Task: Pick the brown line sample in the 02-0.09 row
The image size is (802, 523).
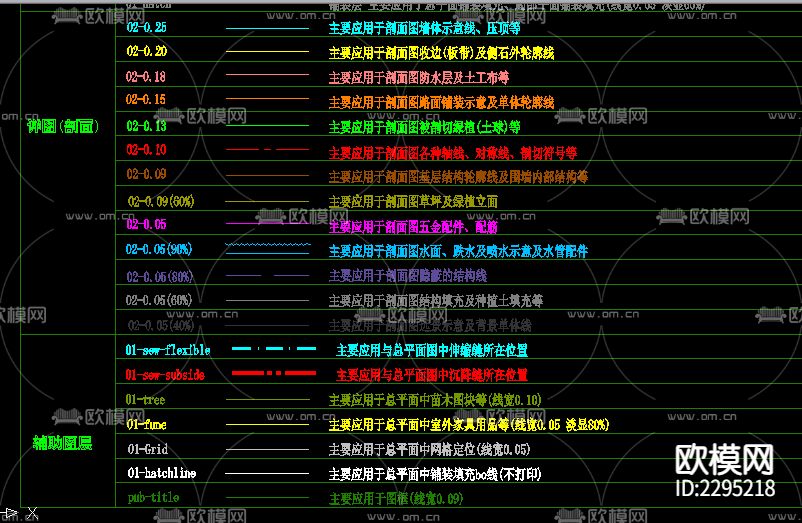Action: click(268, 175)
